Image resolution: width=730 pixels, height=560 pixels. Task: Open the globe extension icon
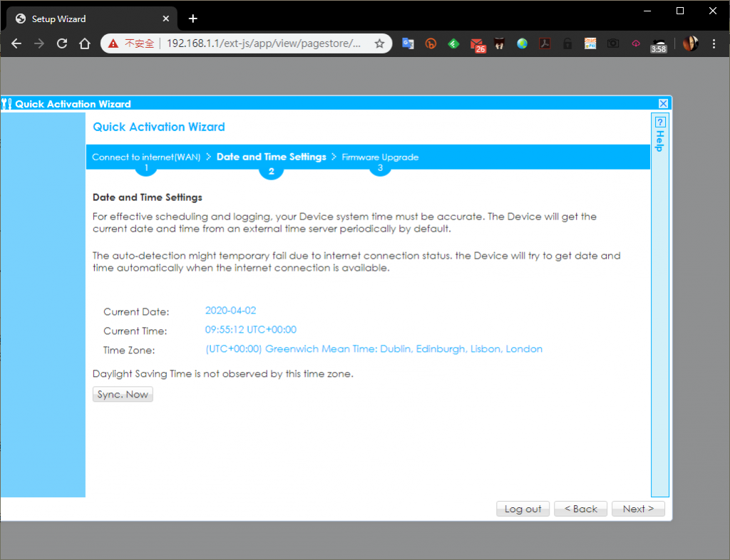[522, 43]
